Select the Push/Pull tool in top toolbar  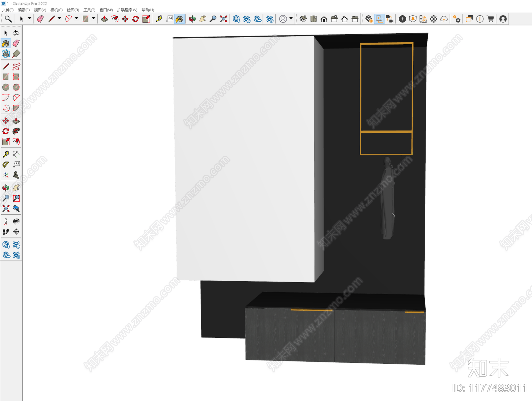click(104, 19)
